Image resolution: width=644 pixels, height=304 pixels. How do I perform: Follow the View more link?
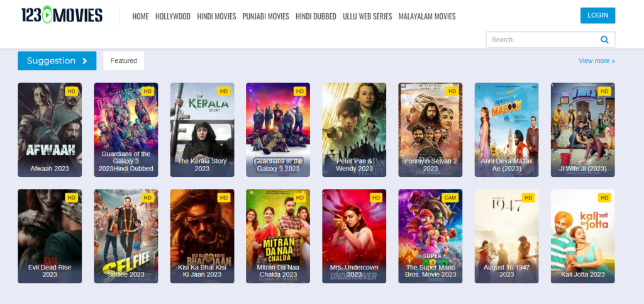(x=596, y=61)
